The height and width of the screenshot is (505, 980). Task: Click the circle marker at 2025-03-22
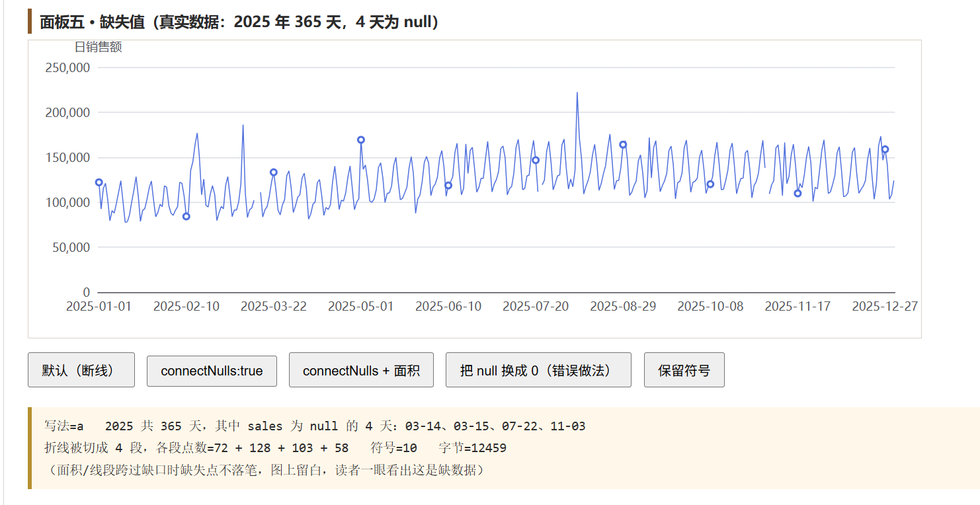click(x=274, y=173)
